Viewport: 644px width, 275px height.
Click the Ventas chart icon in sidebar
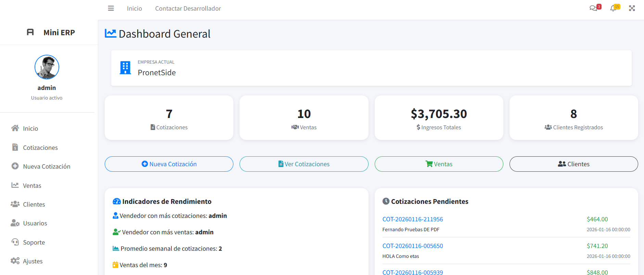click(x=15, y=185)
